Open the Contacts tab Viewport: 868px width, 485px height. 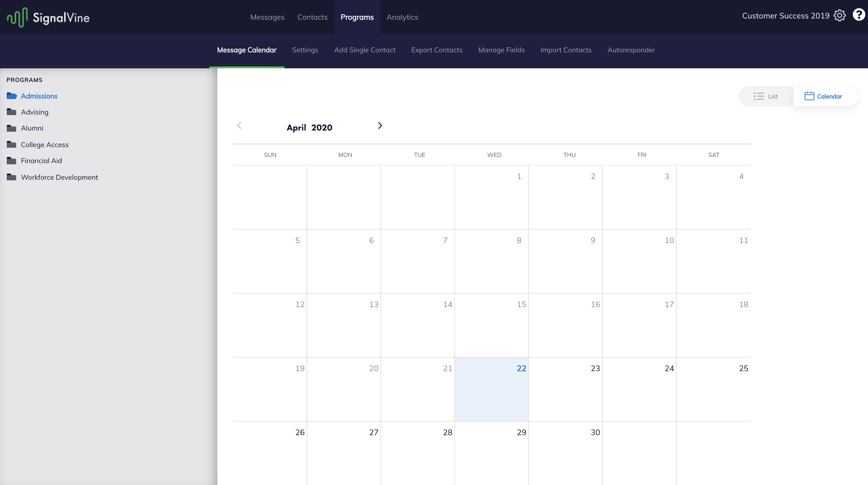[x=312, y=17]
